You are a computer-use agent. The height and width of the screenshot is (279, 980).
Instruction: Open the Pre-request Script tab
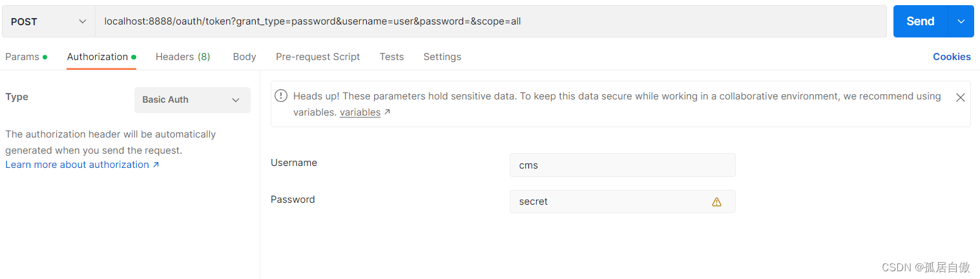[318, 57]
